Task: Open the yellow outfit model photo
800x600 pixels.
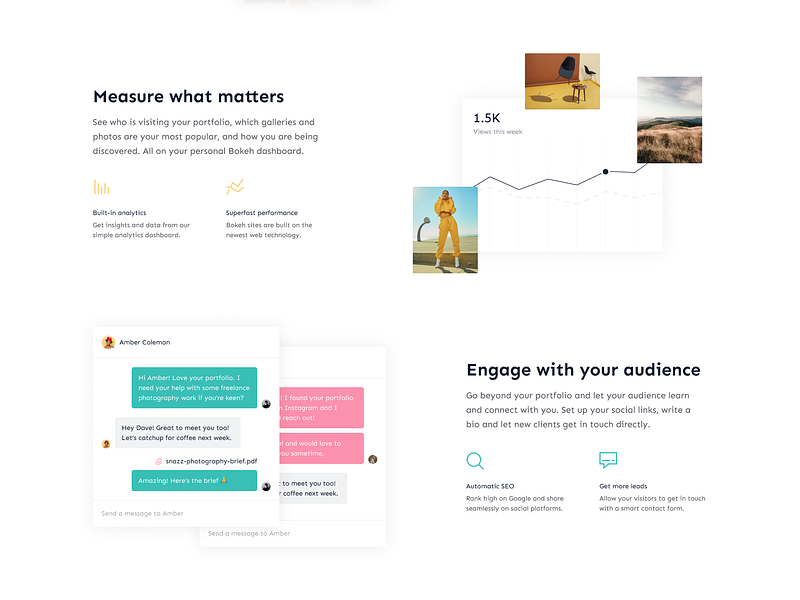Action: (445, 230)
